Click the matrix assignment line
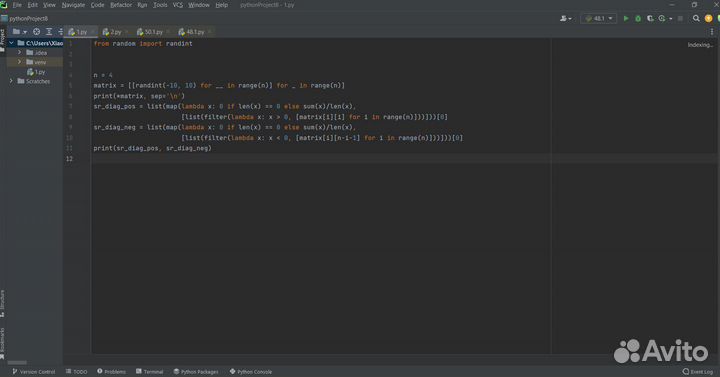 [219, 85]
